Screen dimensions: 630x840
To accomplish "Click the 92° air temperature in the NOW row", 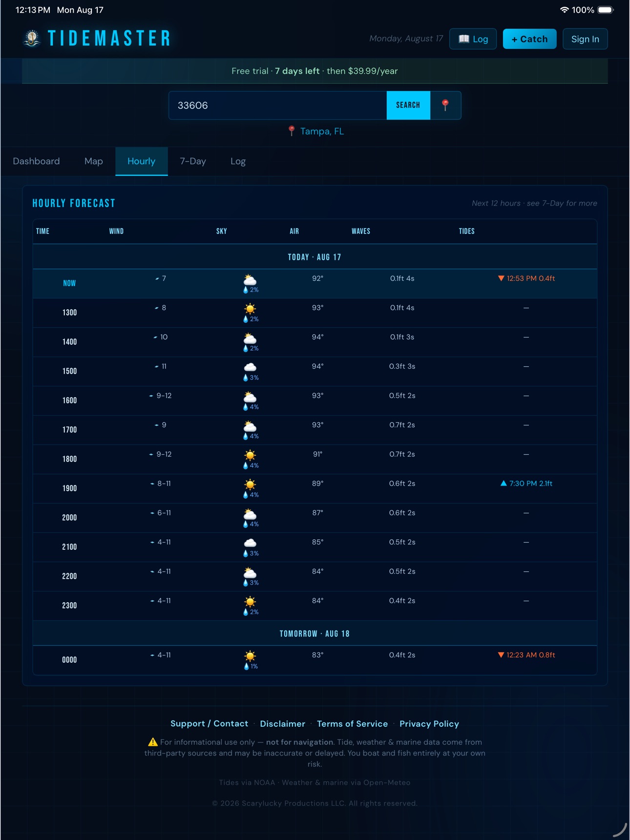I will pos(318,278).
